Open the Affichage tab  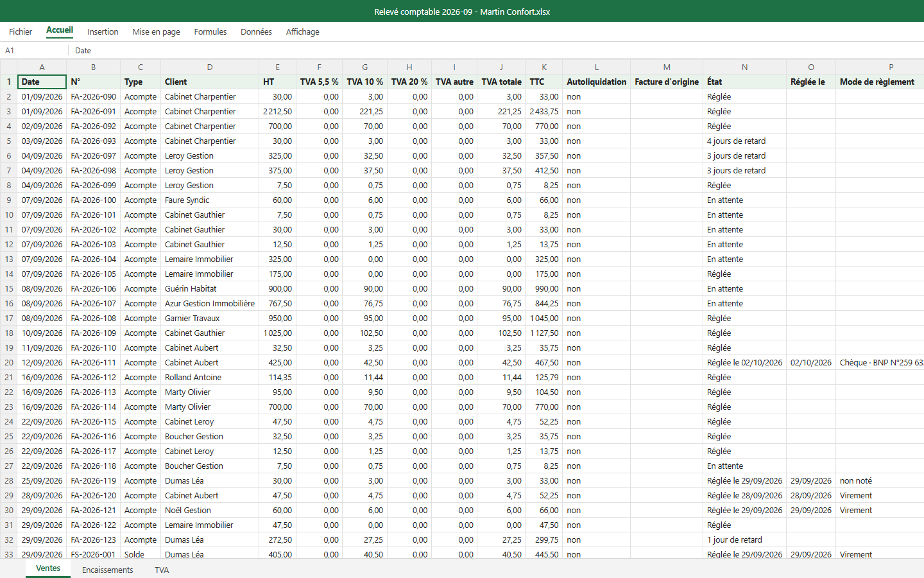click(x=302, y=31)
